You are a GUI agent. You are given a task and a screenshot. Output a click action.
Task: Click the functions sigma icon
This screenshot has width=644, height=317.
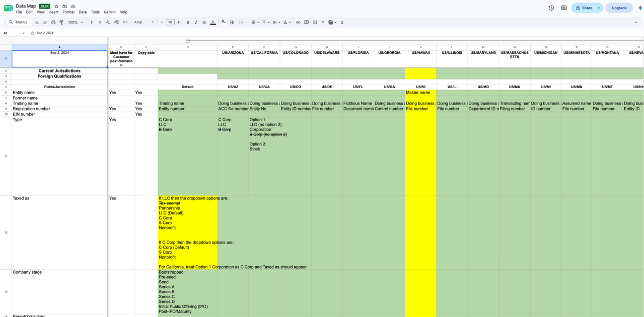[342, 22]
